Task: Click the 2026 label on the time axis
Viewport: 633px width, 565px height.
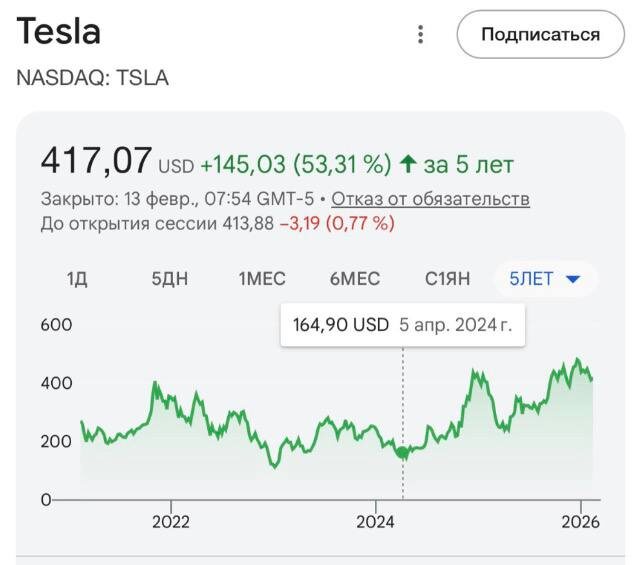Action: [580, 521]
